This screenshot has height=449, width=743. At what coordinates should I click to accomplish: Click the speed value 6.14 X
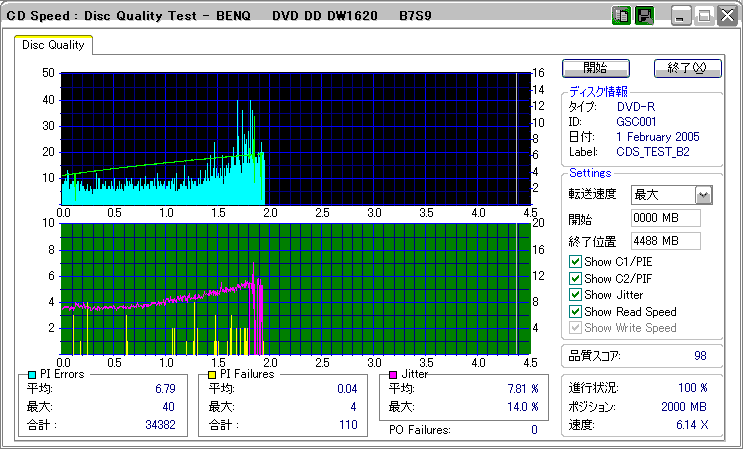coord(692,425)
